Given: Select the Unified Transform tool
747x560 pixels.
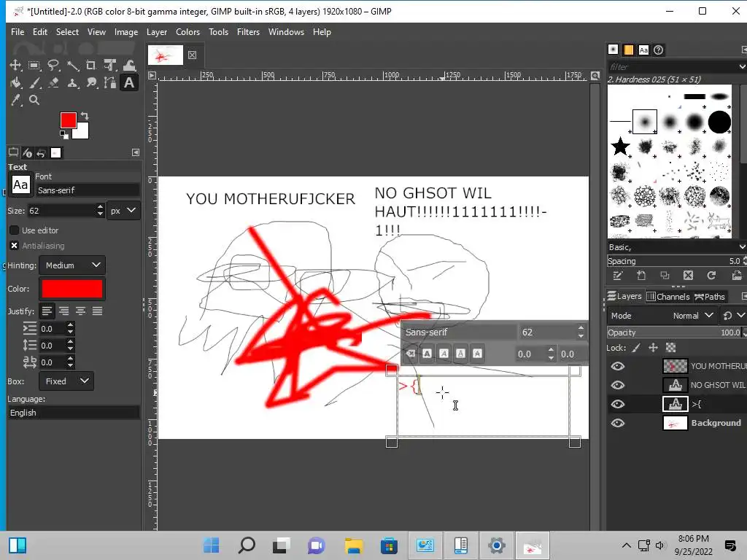Looking at the screenshot, I should 110,65.
